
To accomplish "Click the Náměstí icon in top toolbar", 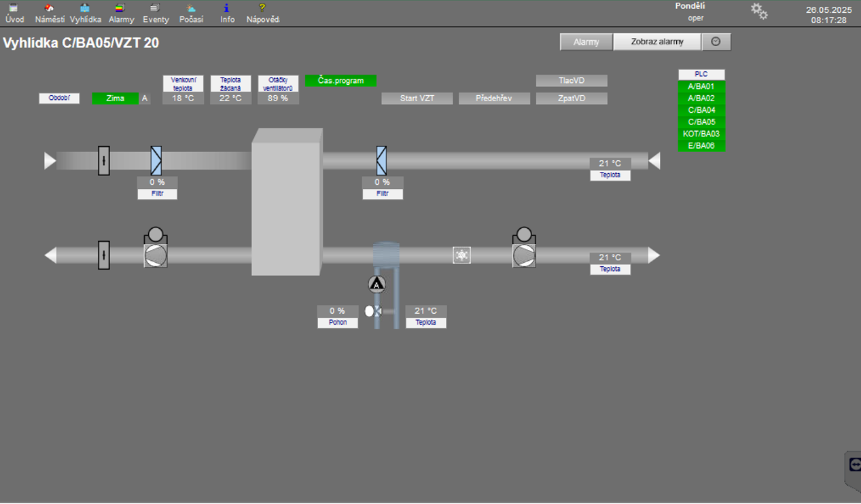I will tap(50, 9).
